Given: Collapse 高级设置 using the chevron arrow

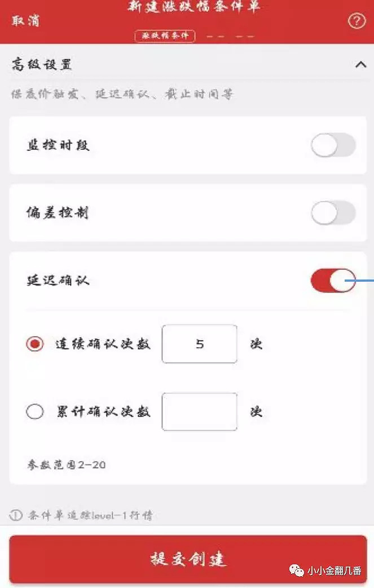Looking at the screenshot, I should tap(360, 64).
